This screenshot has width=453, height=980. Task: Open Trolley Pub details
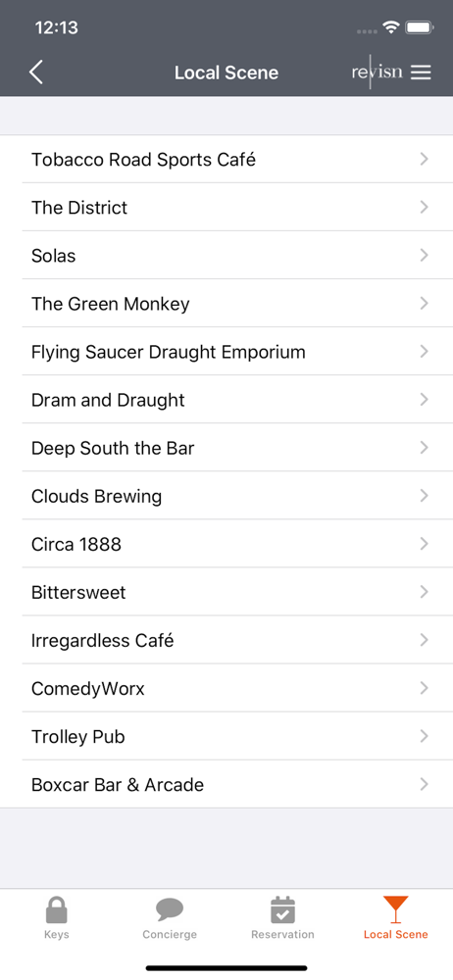226,737
